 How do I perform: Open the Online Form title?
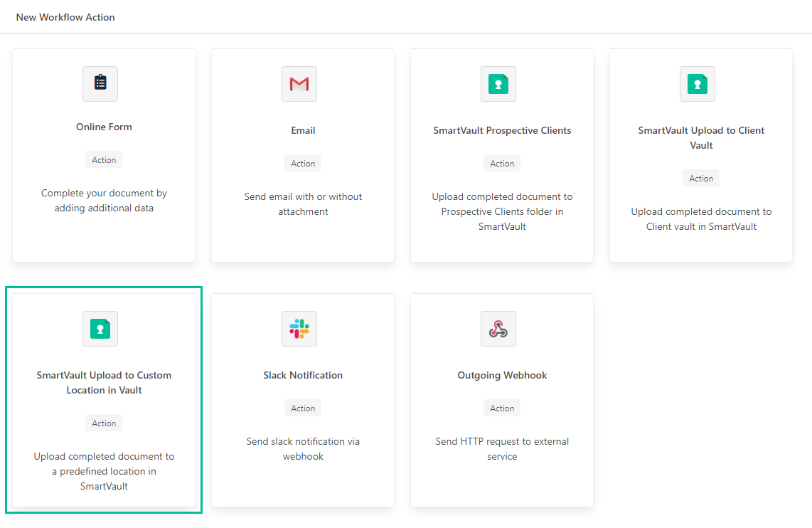pos(104,127)
